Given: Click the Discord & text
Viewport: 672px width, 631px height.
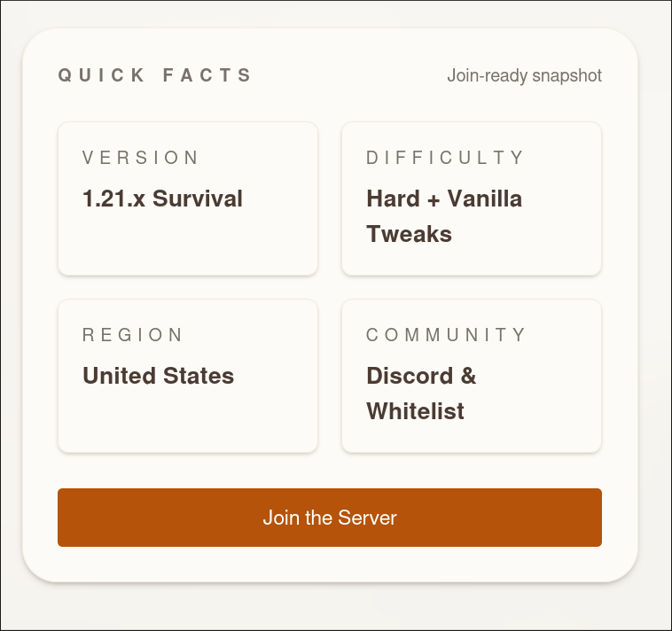Looking at the screenshot, I should pos(421,376).
